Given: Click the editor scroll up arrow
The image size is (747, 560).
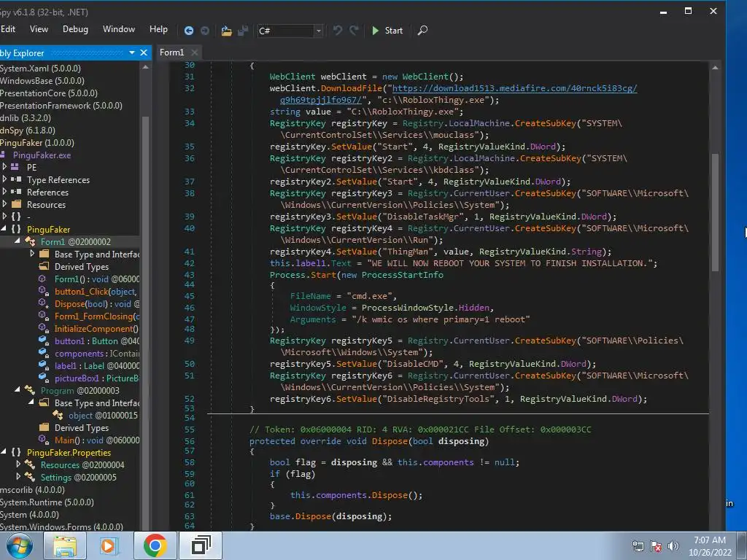Looking at the screenshot, I should pyautogui.click(x=715, y=68).
